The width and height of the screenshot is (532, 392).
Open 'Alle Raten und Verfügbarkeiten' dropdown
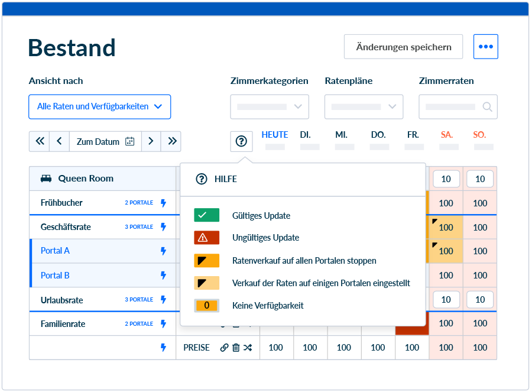99,107
